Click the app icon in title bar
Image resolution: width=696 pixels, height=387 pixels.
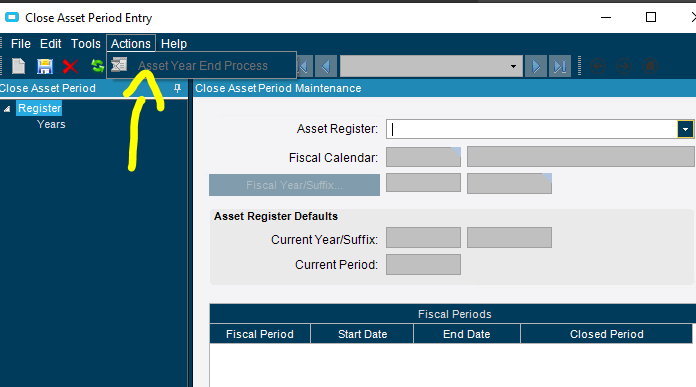point(12,17)
